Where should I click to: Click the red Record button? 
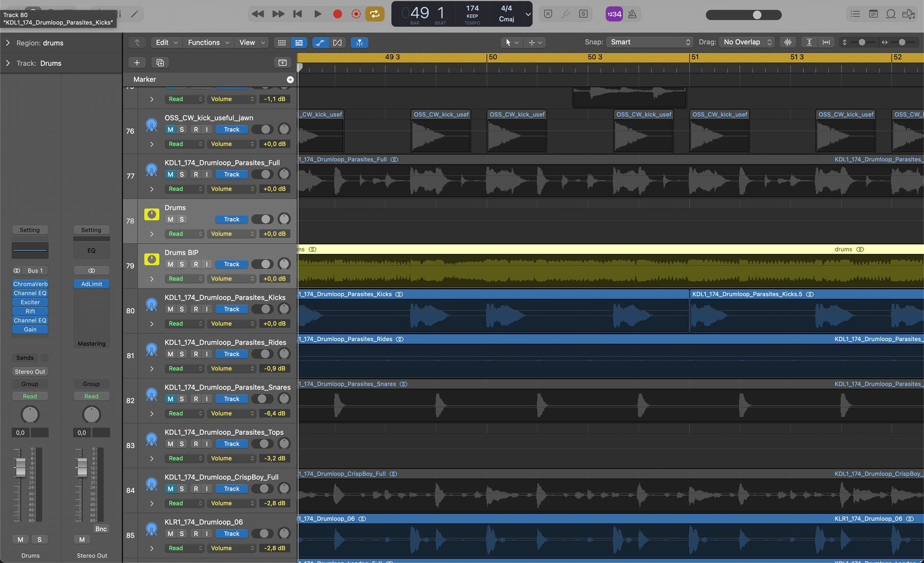tap(337, 14)
